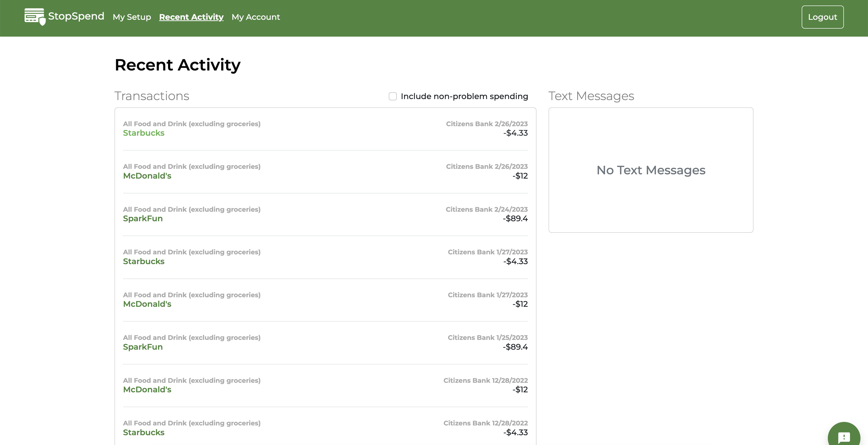Click the Transactions section heading
This screenshot has height=445, width=868.
(152, 96)
